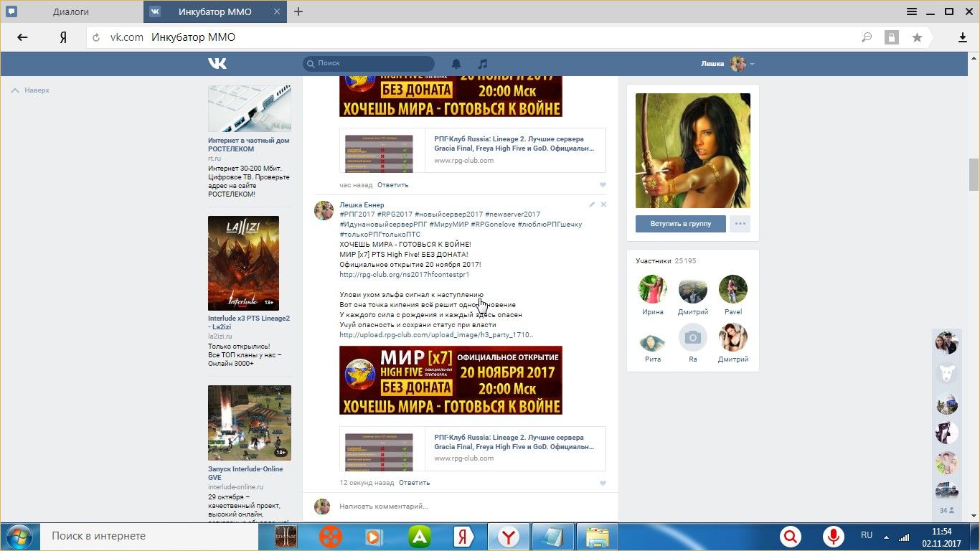Open member Ирина's avatar

tap(653, 290)
